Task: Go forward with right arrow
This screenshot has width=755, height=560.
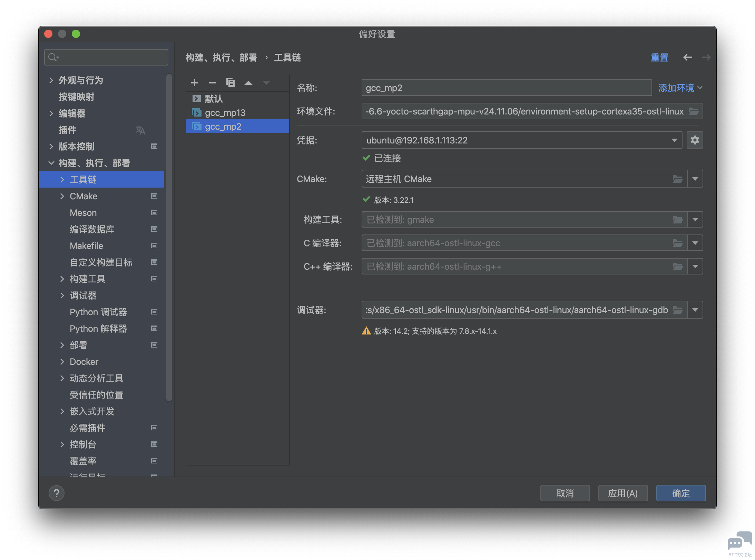Action: [706, 57]
